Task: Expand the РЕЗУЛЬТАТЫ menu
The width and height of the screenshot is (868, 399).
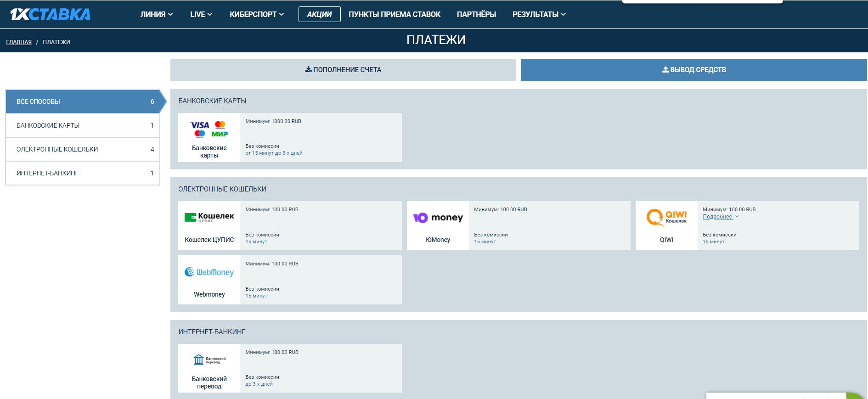Action: click(x=539, y=14)
